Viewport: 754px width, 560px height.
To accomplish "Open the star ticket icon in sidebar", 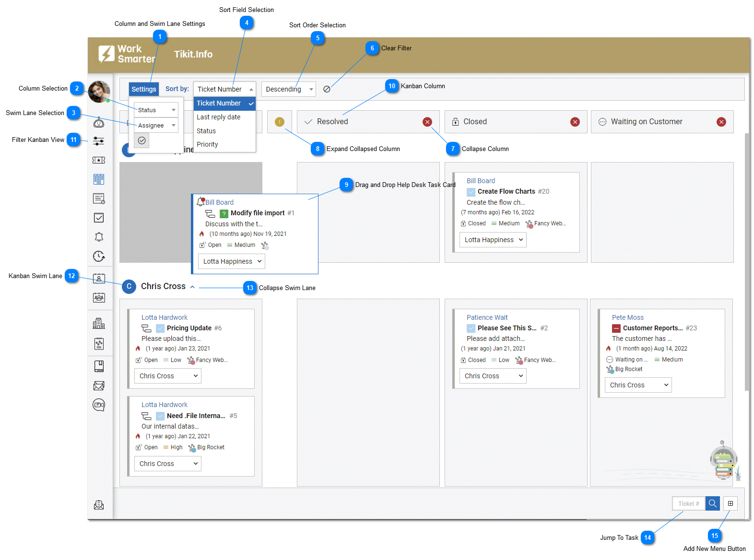I will [x=99, y=160].
